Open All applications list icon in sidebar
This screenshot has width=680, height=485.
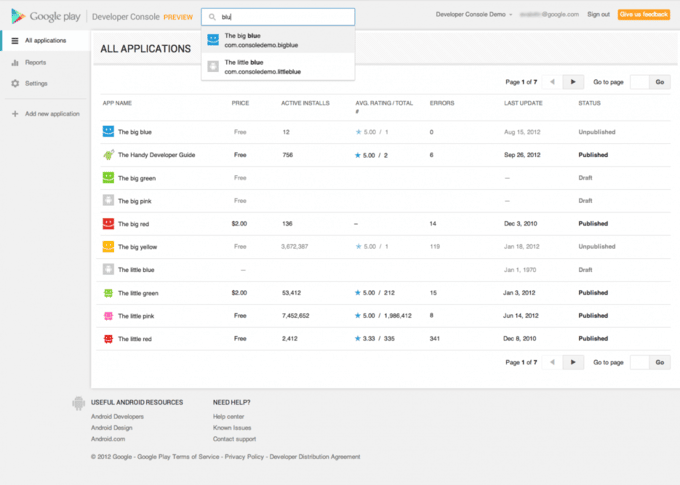click(x=15, y=41)
